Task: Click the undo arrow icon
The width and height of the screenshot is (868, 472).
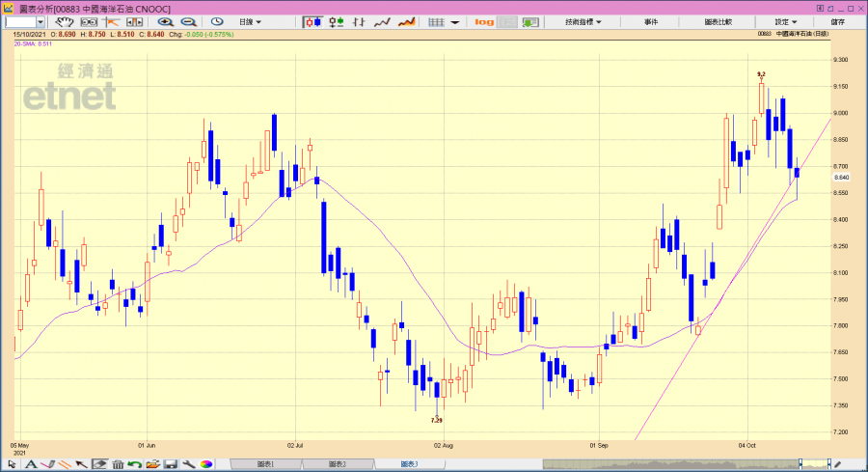Action: [x=134, y=464]
